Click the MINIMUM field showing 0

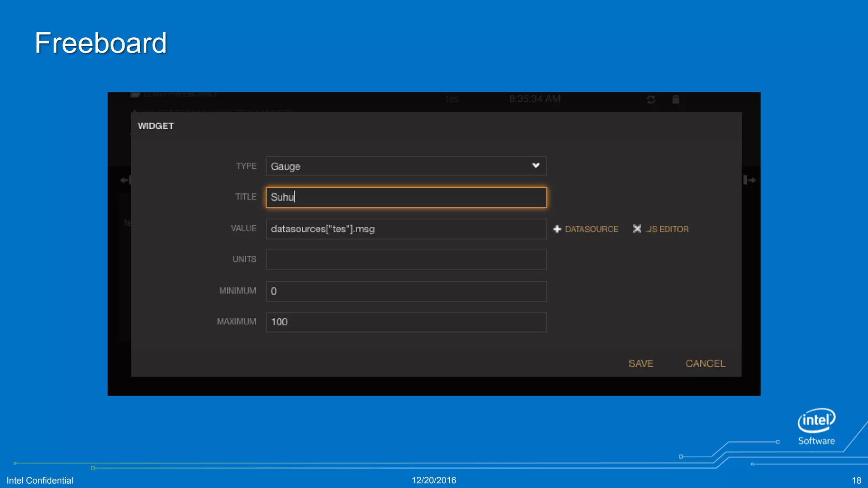406,291
